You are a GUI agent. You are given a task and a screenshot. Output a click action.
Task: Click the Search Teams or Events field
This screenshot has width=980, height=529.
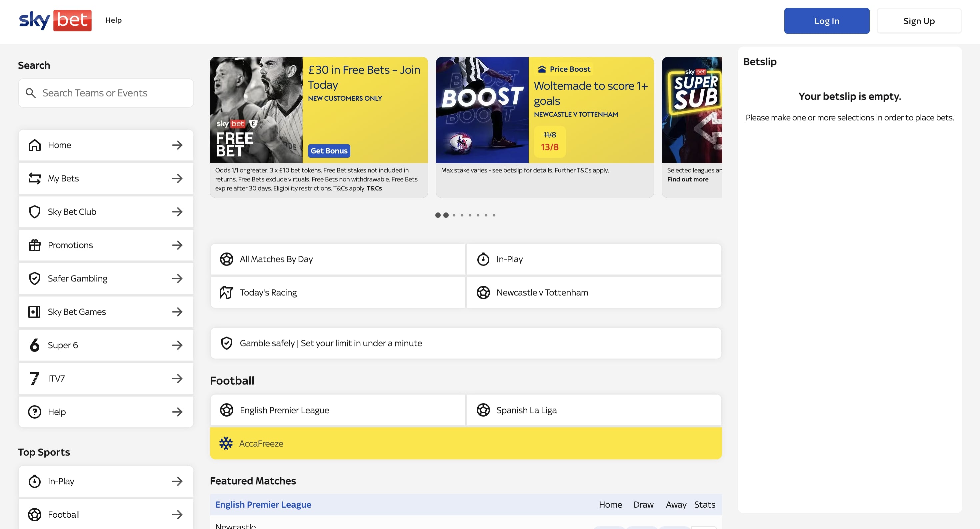pyautogui.click(x=107, y=93)
